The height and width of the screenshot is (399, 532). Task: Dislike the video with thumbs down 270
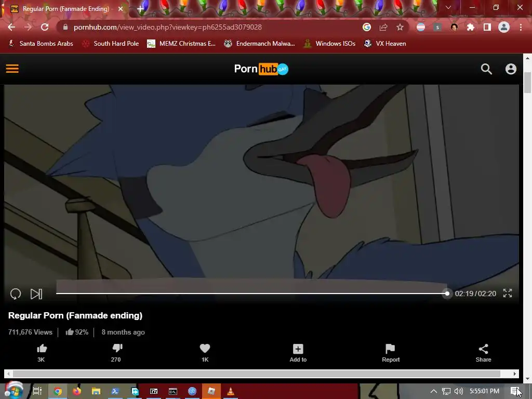[116, 353]
